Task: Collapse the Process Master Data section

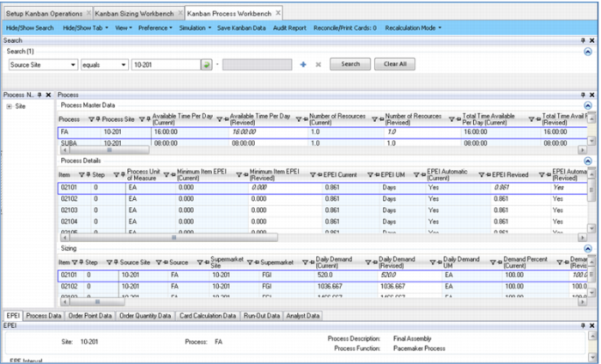Action: click(x=587, y=106)
